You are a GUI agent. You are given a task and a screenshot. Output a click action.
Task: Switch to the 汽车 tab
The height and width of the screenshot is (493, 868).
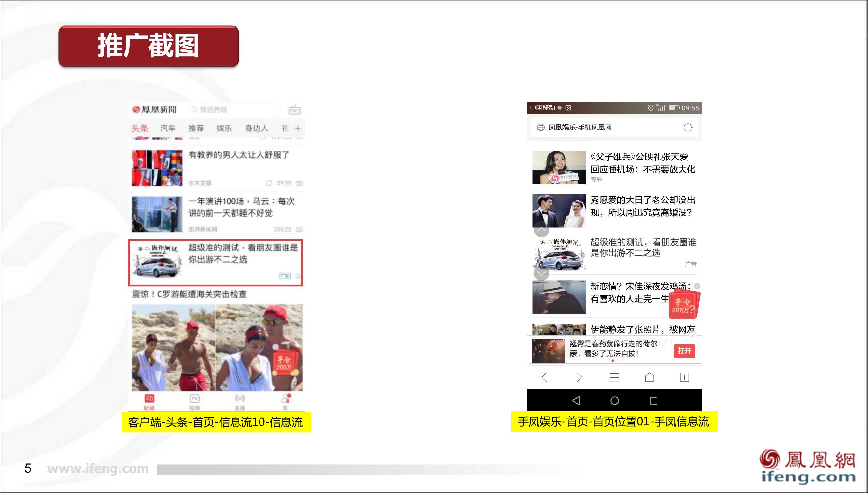coord(168,128)
